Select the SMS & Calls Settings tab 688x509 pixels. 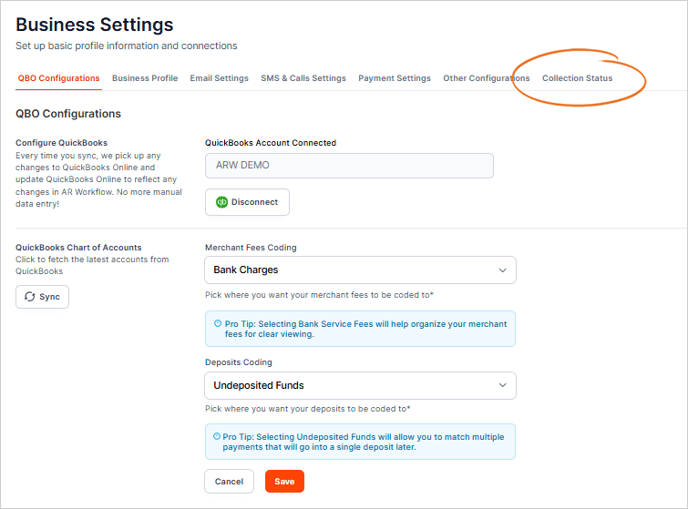coord(303,78)
